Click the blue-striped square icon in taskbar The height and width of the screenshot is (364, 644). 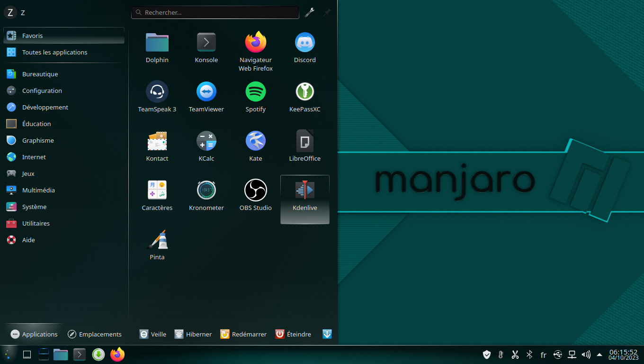click(x=44, y=354)
